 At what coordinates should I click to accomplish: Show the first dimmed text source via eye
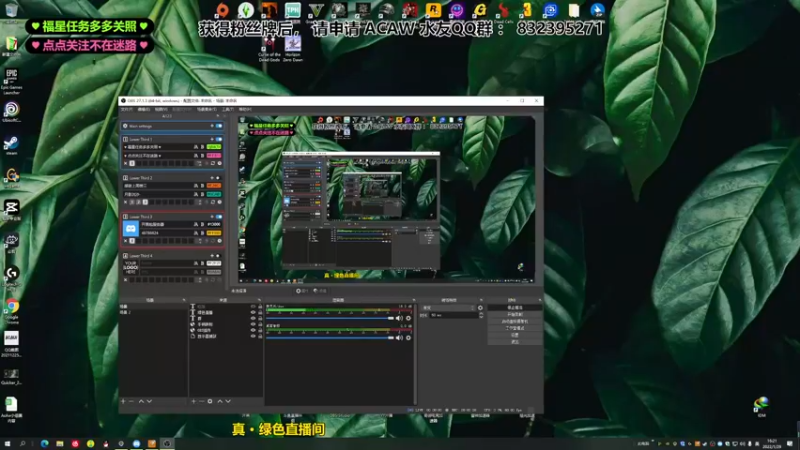click(x=253, y=306)
